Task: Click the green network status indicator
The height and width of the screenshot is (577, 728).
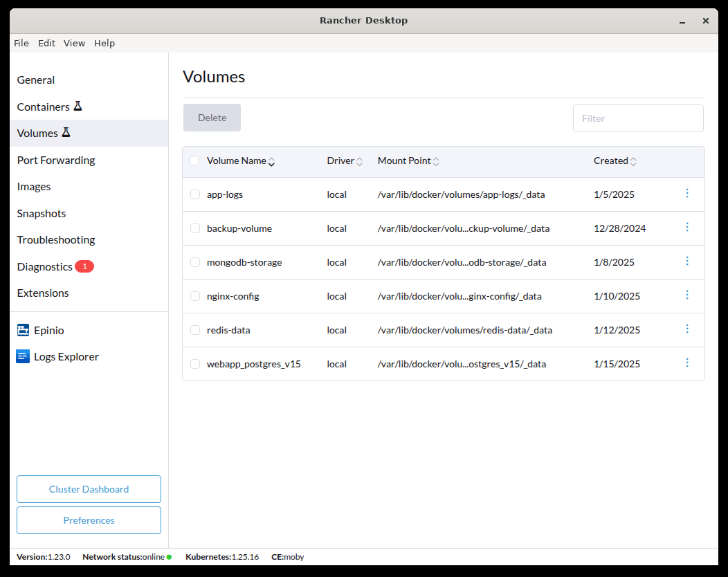Action: click(x=169, y=557)
